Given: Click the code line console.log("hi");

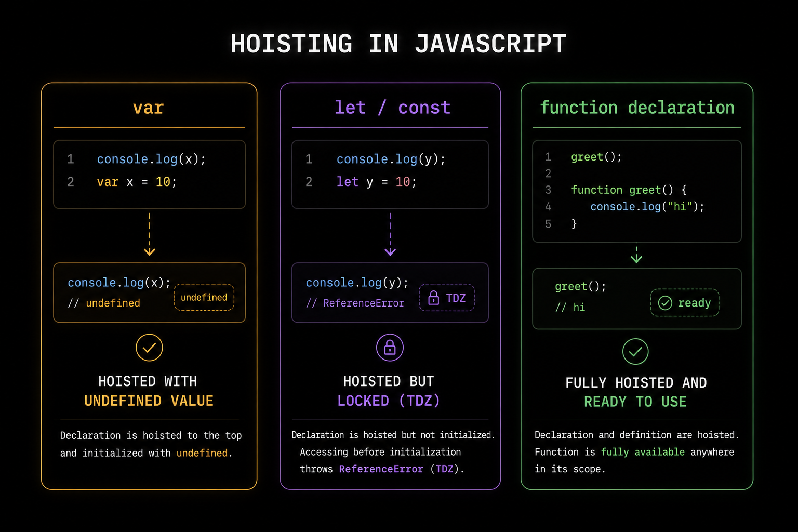Looking at the screenshot, I should click(647, 207).
